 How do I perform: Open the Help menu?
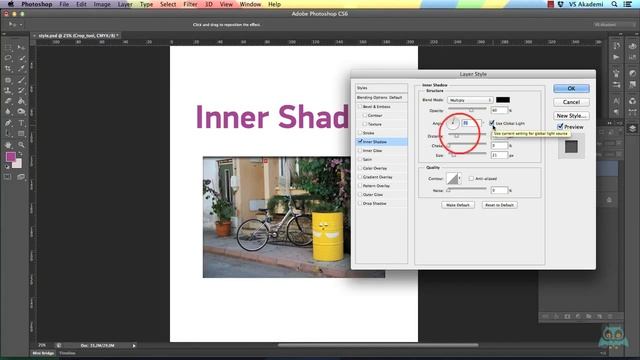click(274, 4)
